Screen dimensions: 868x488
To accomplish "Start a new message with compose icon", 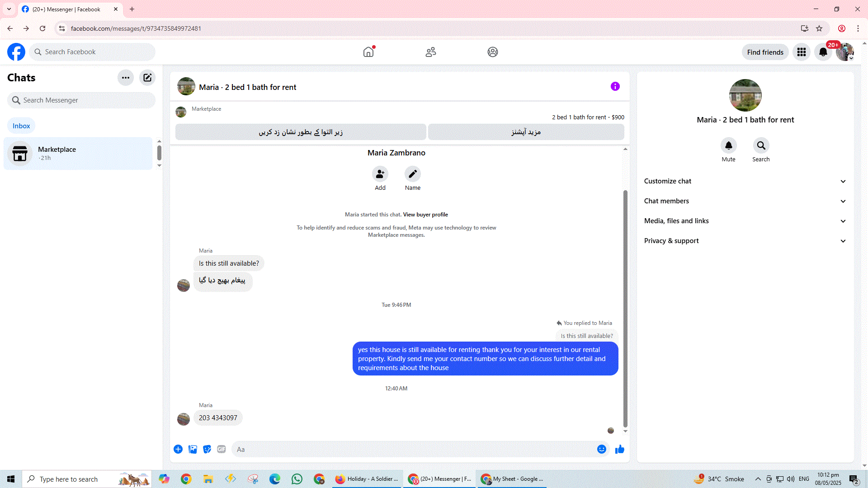I will 147,78.
